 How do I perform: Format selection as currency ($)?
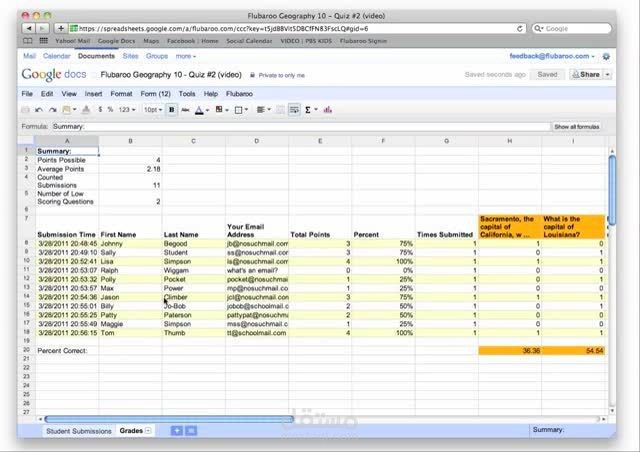pos(100,110)
